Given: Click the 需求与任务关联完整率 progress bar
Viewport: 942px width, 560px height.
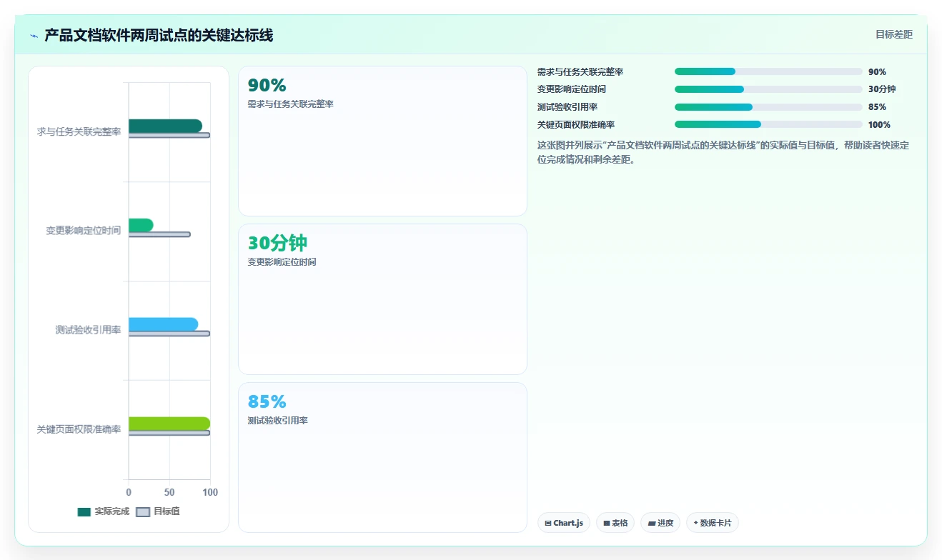Looking at the screenshot, I should pyautogui.click(x=768, y=71).
